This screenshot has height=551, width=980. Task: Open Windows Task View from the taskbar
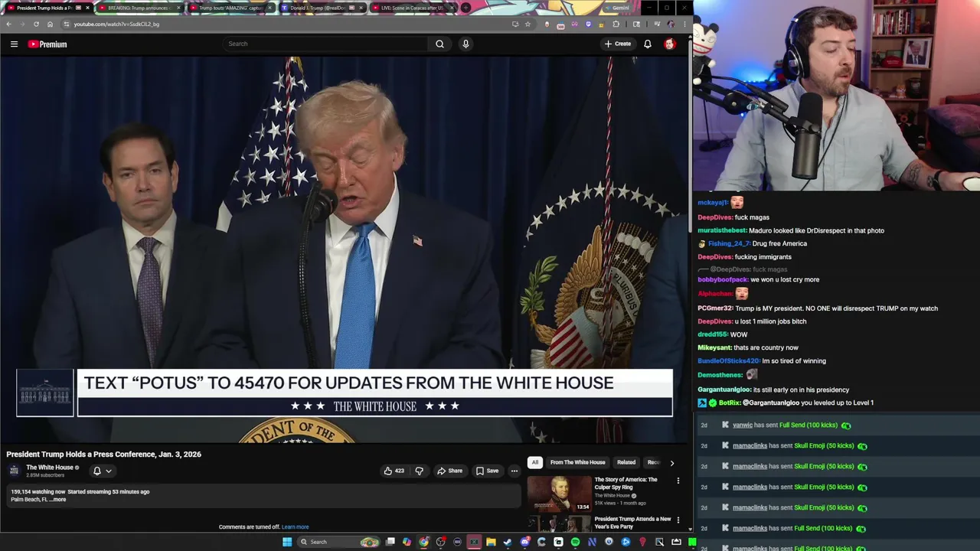(x=390, y=542)
